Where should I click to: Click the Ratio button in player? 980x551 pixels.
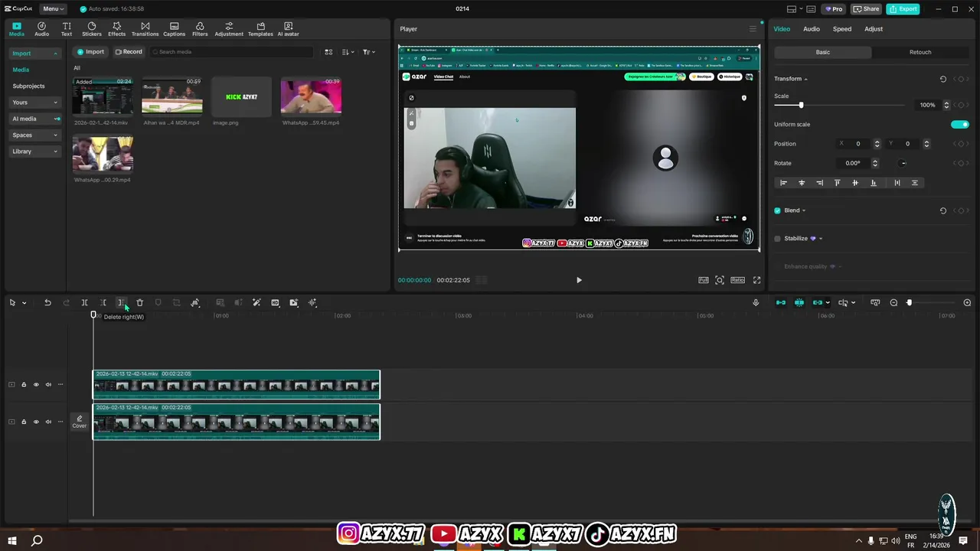tap(737, 280)
